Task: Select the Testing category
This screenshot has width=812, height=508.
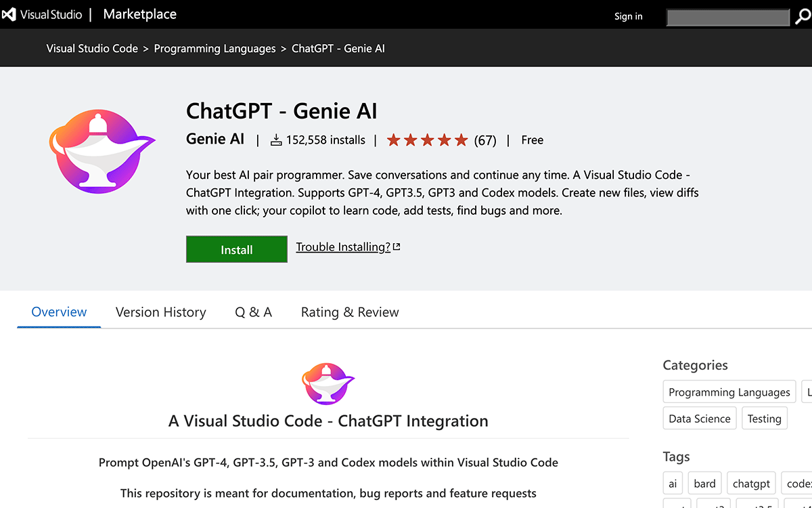Action: click(764, 418)
